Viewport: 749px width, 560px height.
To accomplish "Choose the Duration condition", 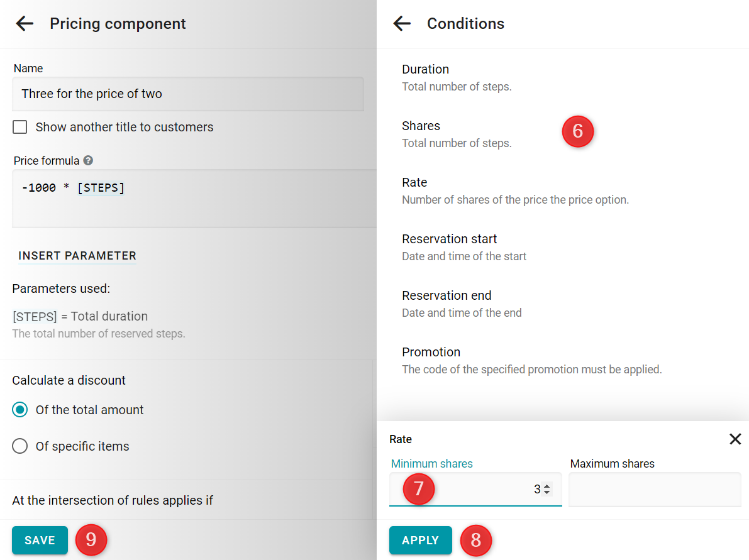I will pos(563,77).
